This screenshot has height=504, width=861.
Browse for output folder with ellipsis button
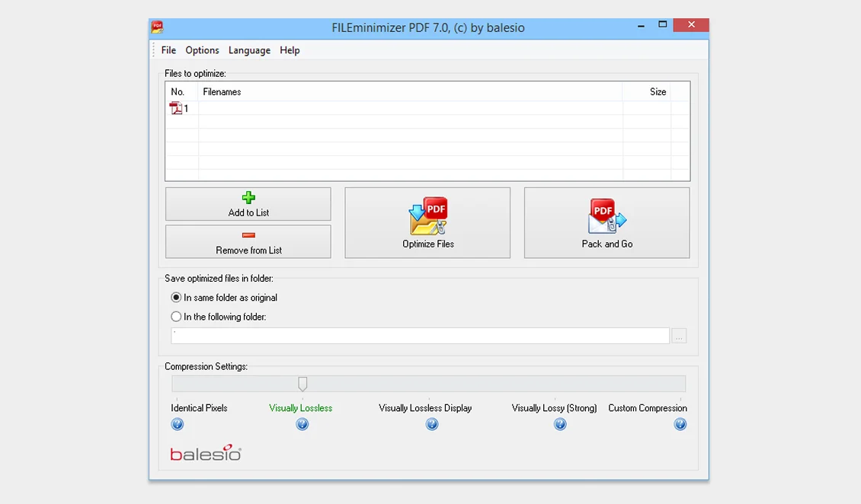point(679,336)
